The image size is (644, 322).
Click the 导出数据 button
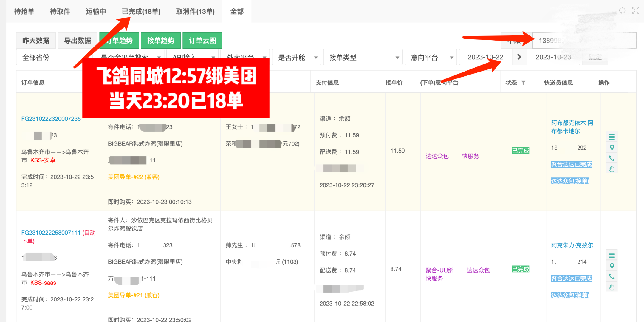(78, 41)
